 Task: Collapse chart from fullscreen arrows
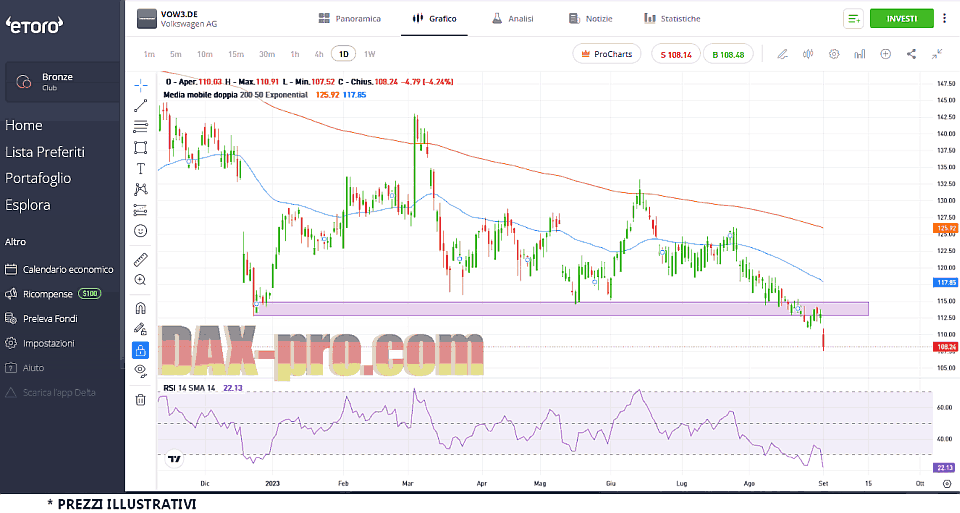click(937, 54)
